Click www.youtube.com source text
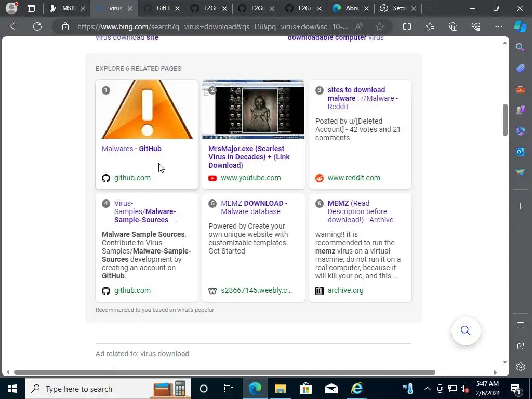The width and height of the screenshot is (532, 399). (x=251, y=178)
